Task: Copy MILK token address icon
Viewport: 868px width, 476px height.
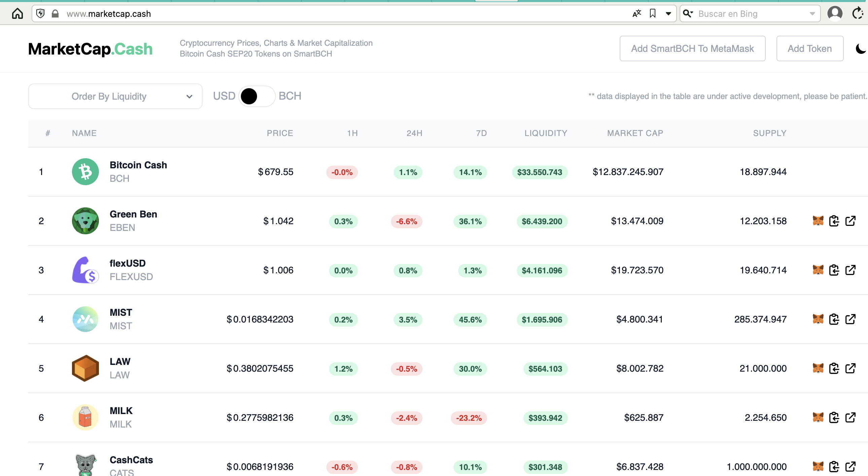Action: pyautogui.click(x=834, y=417)
